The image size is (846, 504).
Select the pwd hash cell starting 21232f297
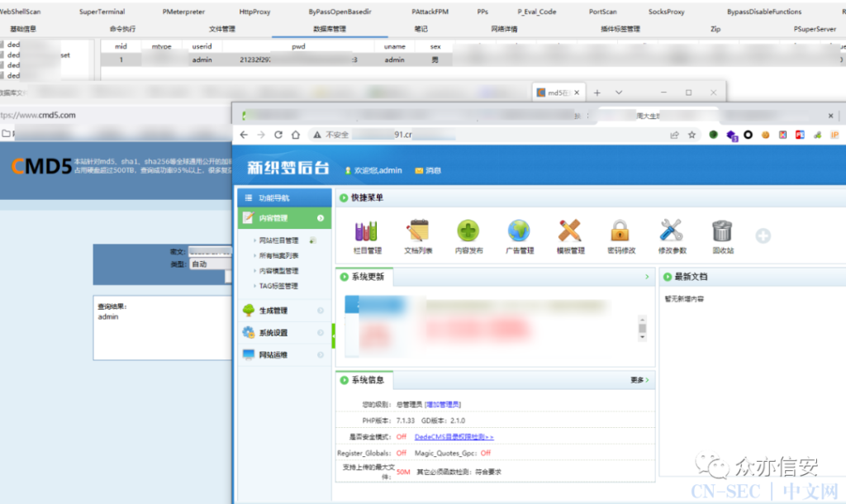tap(298, 59)
